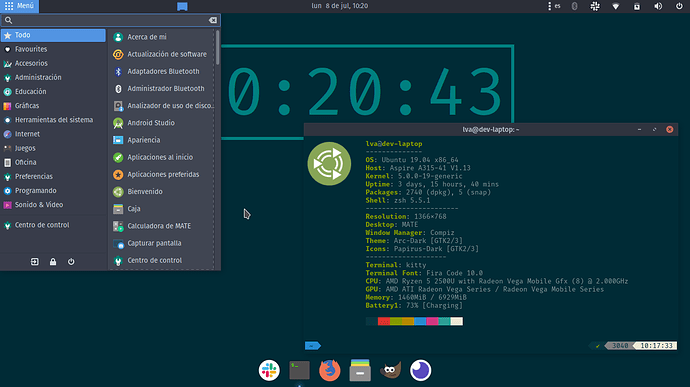Select the Administración category

pyautogui.click(x=53, y=77)
